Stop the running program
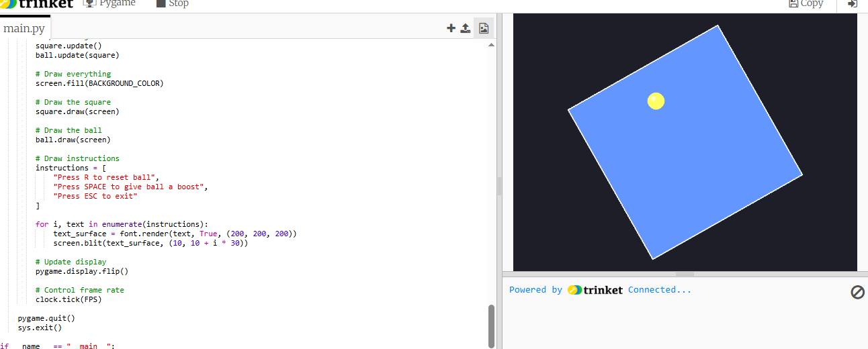 pyautogui.click(x=172, y=4)
